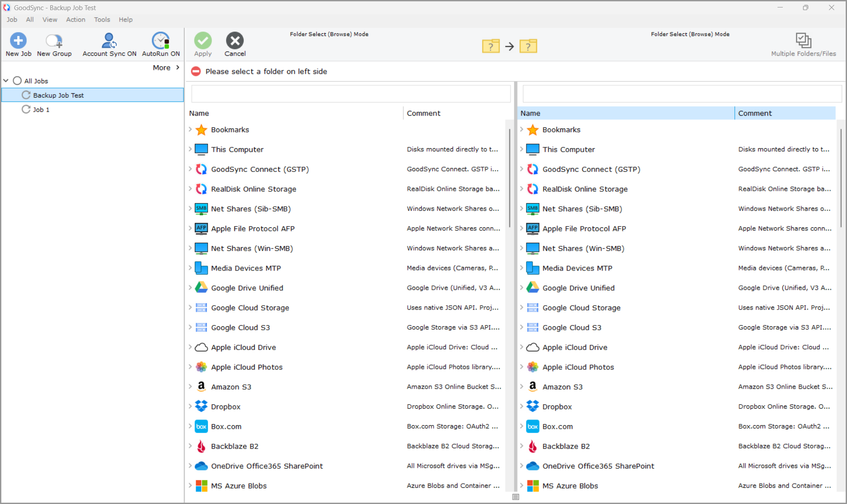
Task: Select RealDisk Online Storage icon in right pane
Action: click(x=533, y=189)
